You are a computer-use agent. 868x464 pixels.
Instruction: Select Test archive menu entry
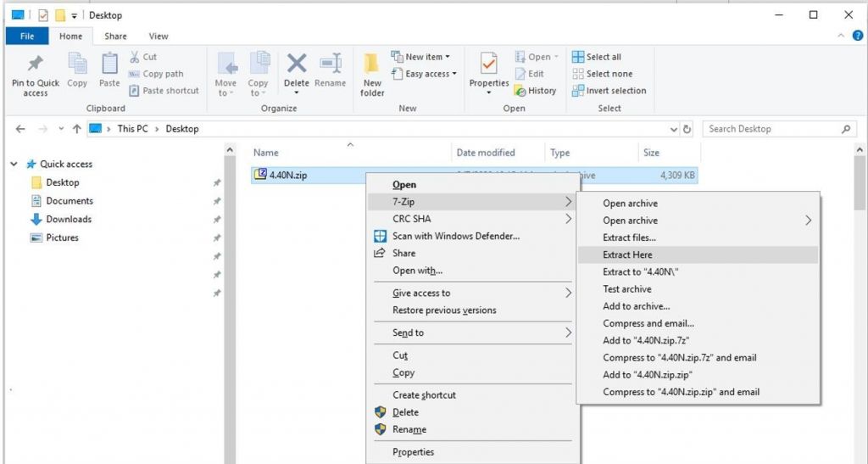click(x=626, y=289)
